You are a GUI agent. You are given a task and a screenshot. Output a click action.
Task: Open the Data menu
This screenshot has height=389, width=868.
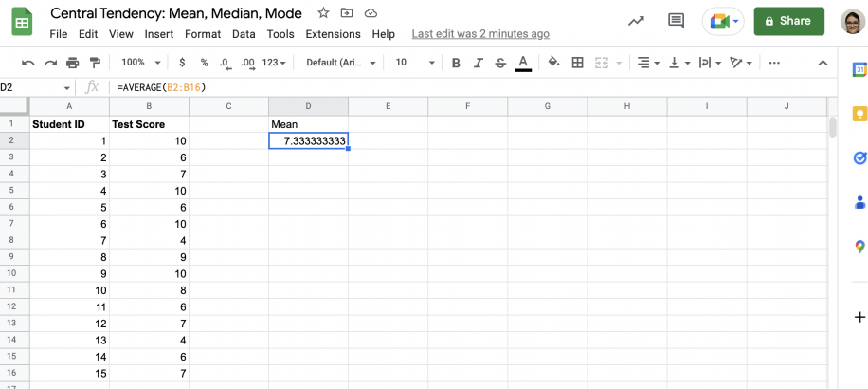244,34
